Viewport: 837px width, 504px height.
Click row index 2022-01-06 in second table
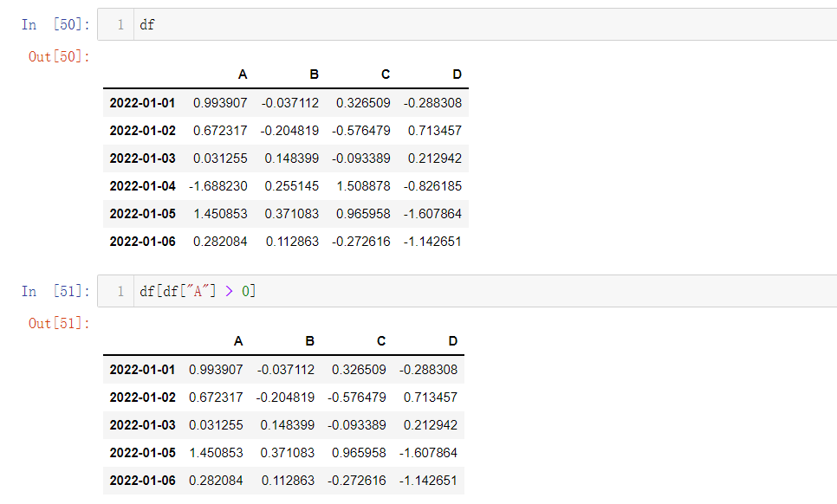click(142, 481)
